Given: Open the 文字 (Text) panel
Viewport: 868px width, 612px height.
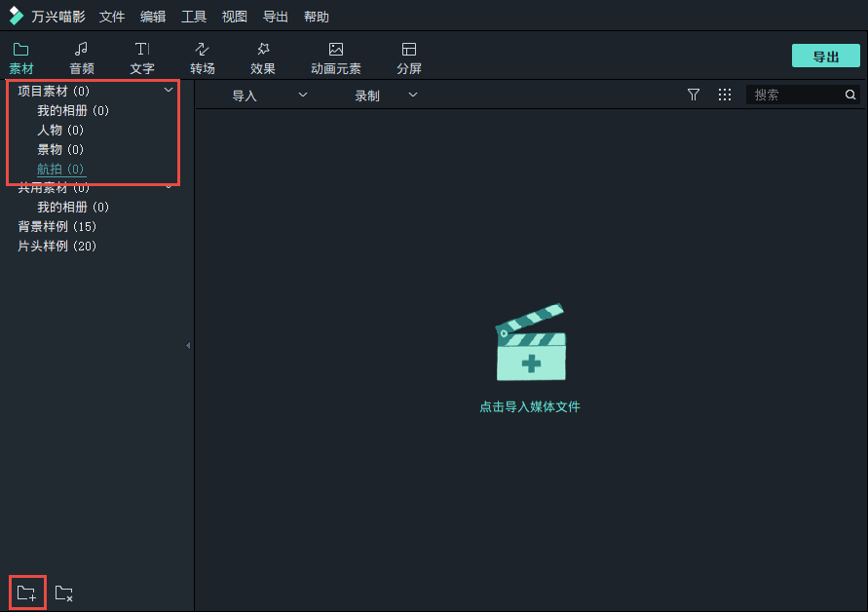Looking at the screenshot, I should 142,57.
